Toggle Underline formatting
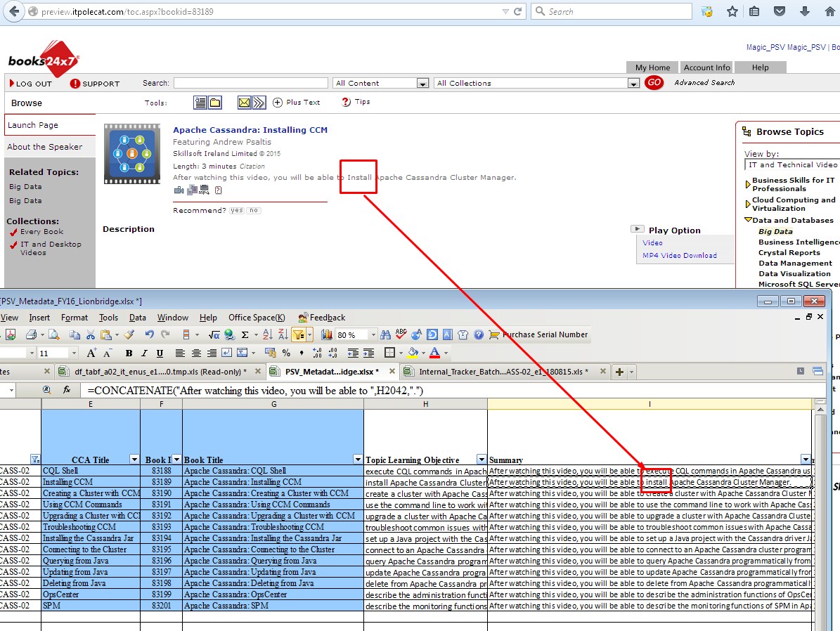Image resolution: width=840 pixels, height=631 pixels. pos(160,353)
